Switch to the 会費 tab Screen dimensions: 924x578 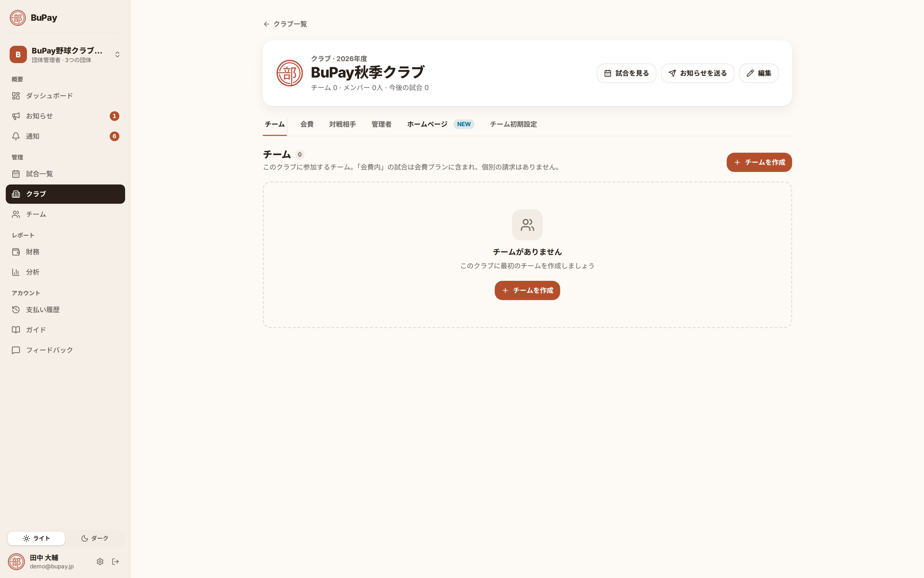click(x=307, y=124)
